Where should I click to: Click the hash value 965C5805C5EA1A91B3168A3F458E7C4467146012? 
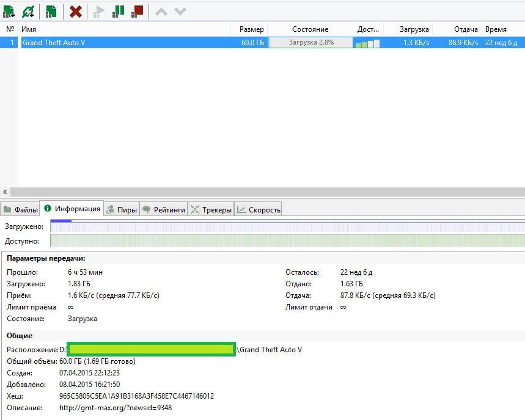pos(136,396)
